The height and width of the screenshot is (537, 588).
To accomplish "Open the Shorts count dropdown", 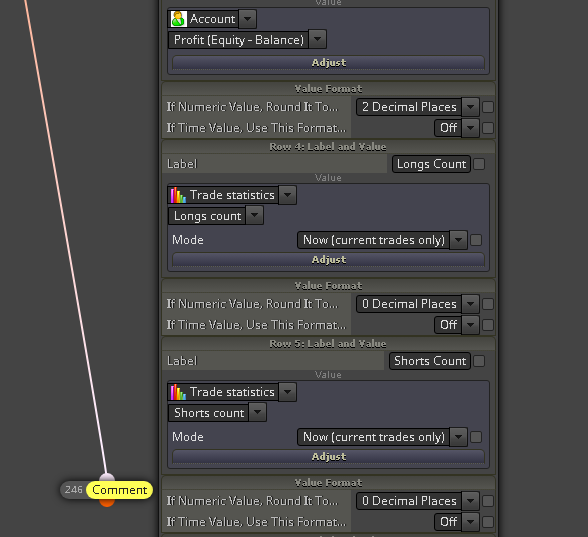I will [258, 412].
